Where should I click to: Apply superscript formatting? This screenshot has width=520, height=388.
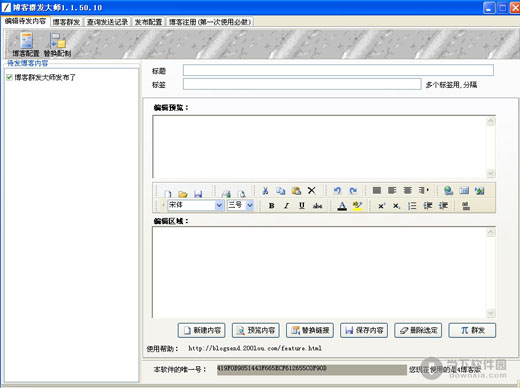pos(381,206)
